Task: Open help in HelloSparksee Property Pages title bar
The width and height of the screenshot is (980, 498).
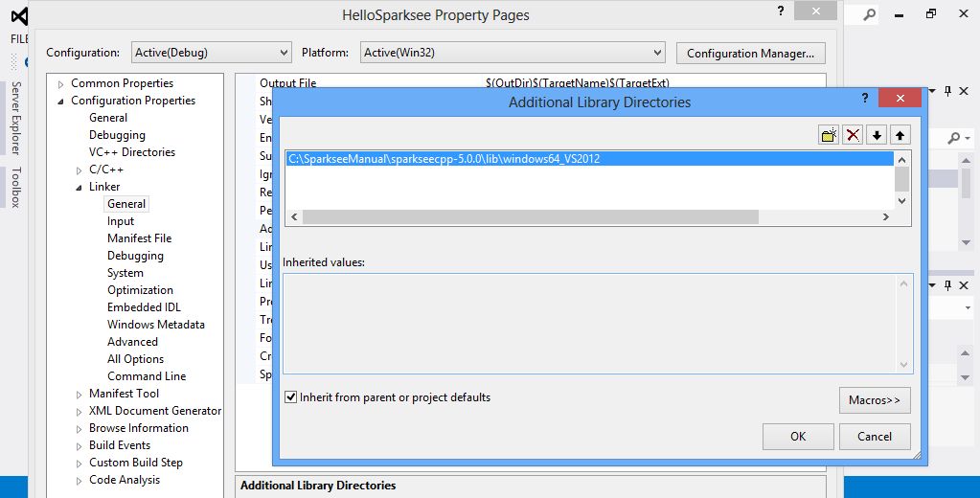Action: pos(781,11)
